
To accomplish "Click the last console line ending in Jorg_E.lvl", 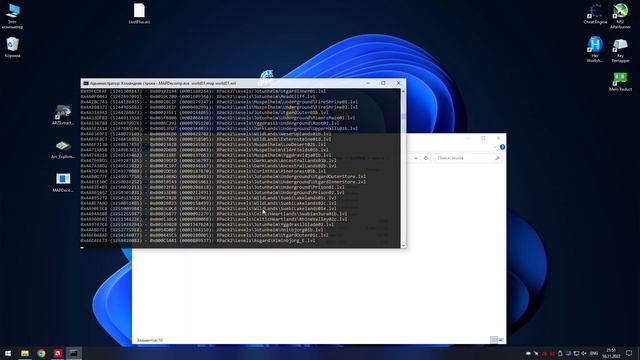I will [198, 240].
